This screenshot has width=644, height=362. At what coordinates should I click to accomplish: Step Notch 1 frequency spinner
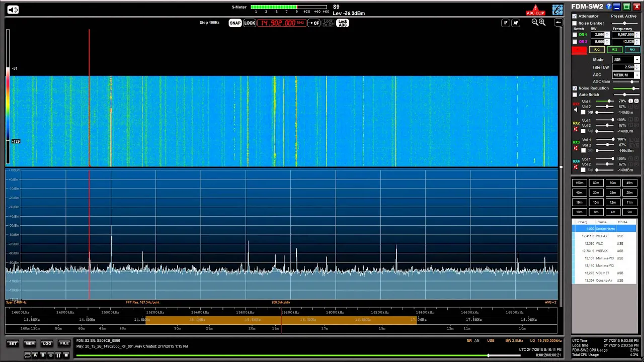(x=637, y=35)
